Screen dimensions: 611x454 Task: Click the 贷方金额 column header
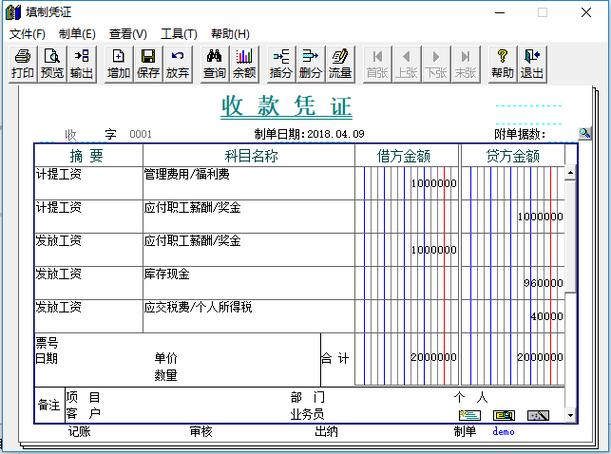point(513,156)
